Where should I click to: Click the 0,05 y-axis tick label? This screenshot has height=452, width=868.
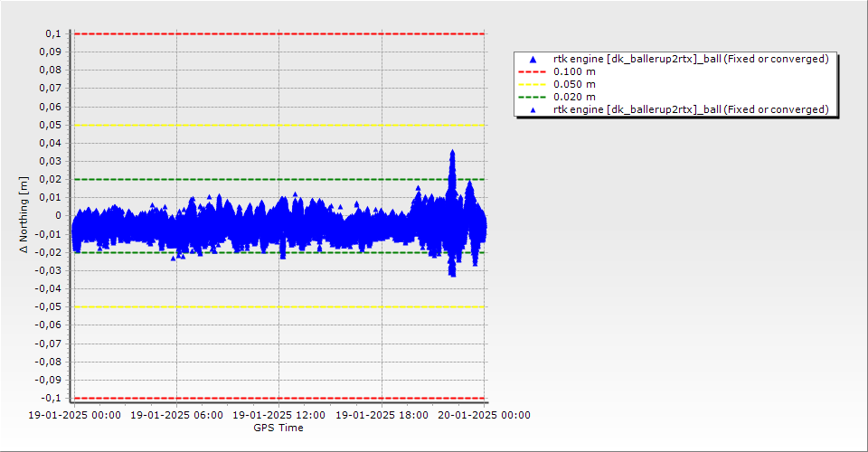tap(51, 125)
